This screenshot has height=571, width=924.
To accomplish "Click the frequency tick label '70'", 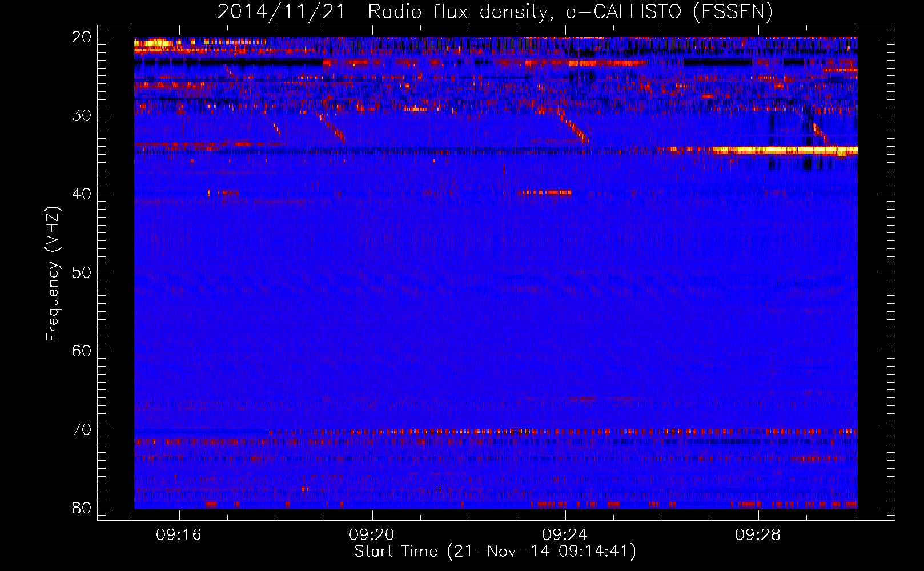I will pos(82,429).
